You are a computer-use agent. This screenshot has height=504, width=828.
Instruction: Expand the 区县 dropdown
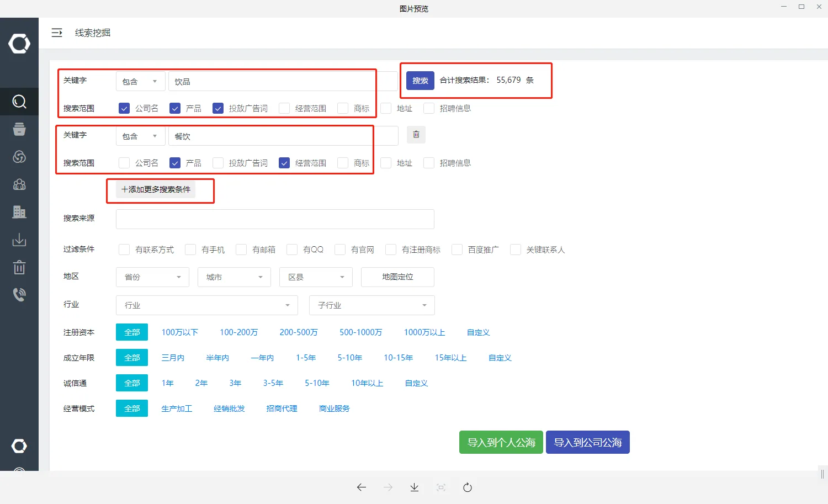(x=316, y=277)
